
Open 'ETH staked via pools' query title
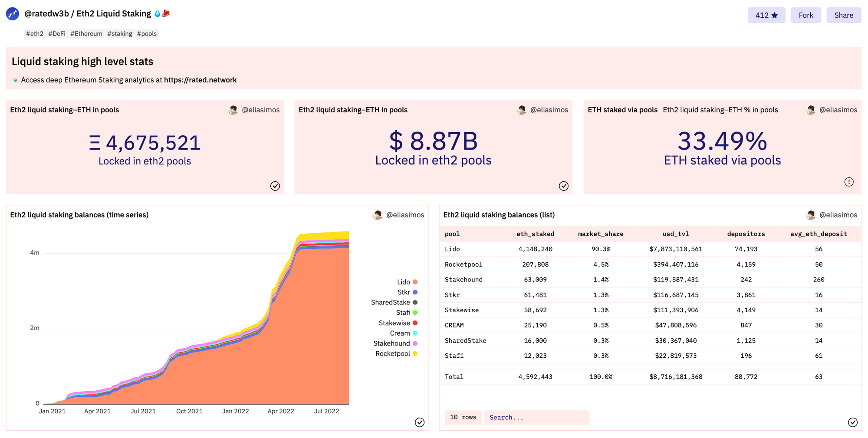(622, 110)
